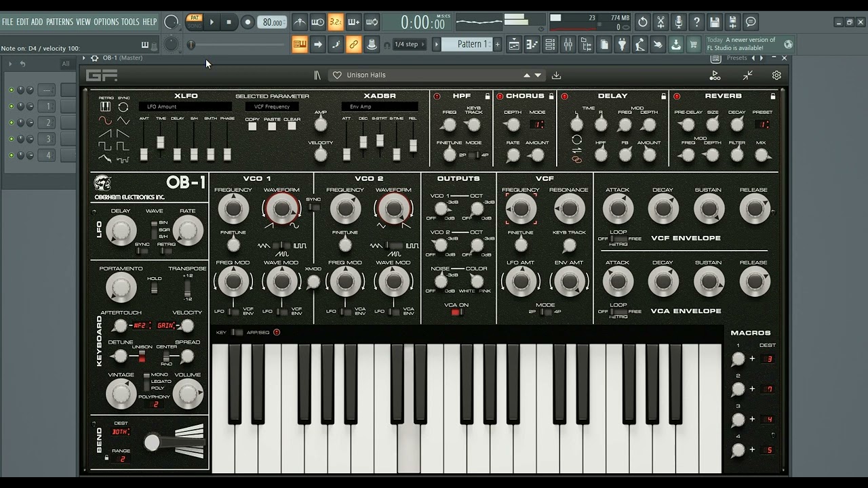Toggle the ARP/SEQ power button
The width and height of the screenshot is (868, 488).
277,332
